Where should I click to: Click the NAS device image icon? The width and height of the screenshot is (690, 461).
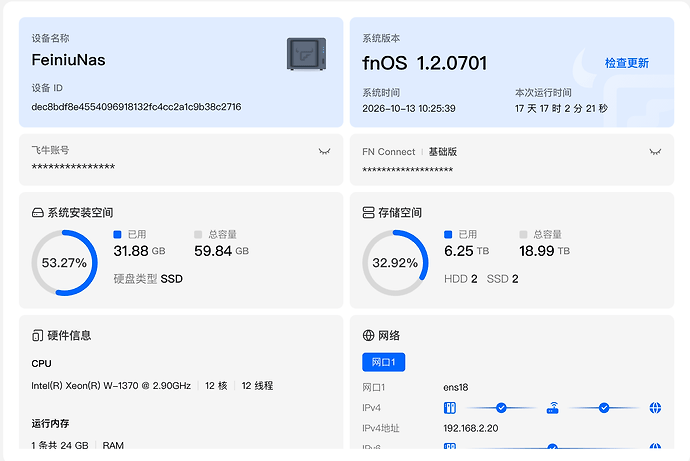306,54
